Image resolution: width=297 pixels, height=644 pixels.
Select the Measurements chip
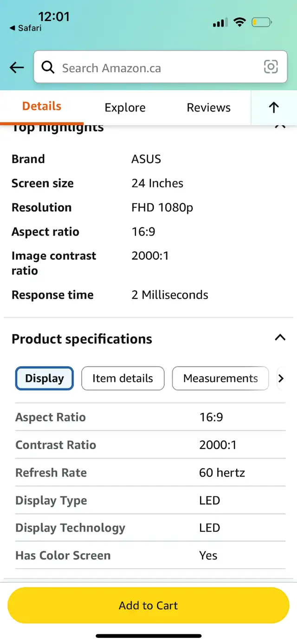tap(220, 378)
